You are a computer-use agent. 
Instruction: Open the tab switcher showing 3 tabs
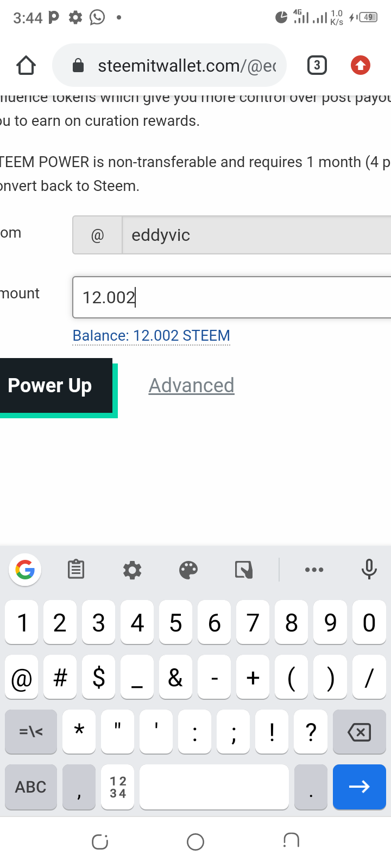click(x=317, y=66)
